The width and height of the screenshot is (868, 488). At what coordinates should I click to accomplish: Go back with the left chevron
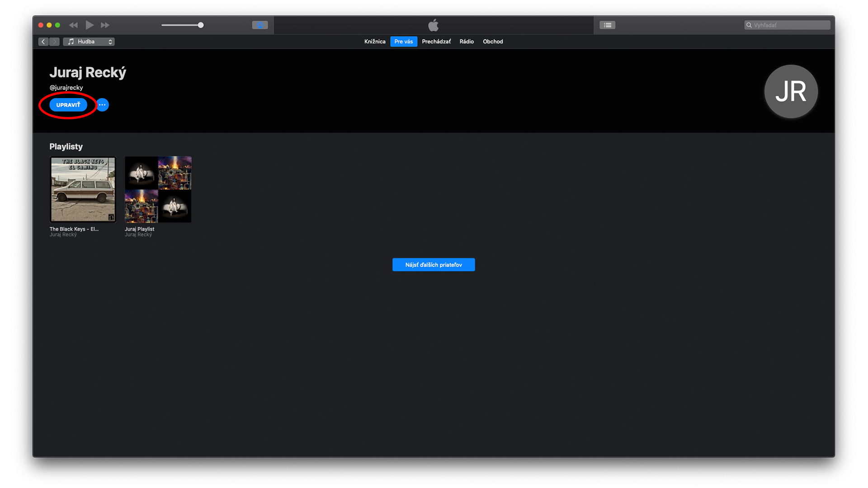[43, 42]
